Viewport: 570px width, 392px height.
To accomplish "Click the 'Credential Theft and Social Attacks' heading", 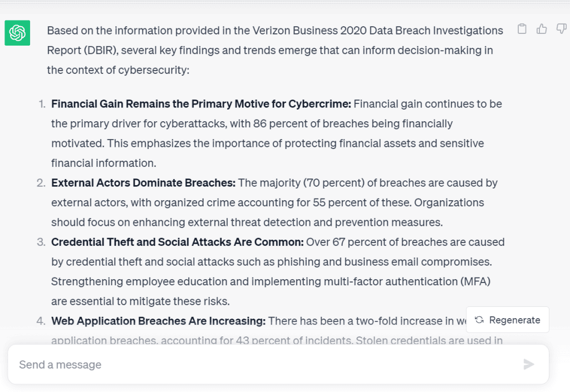I will click(178, 242).
